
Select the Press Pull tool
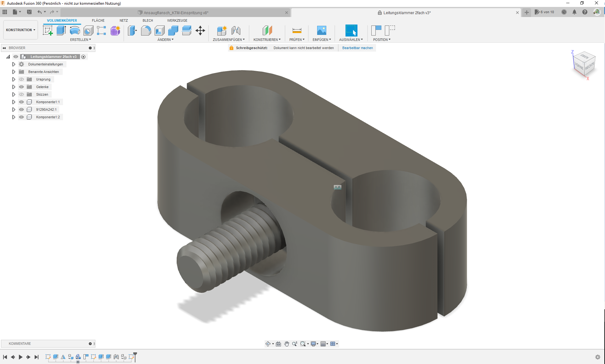tap(133, 31)
